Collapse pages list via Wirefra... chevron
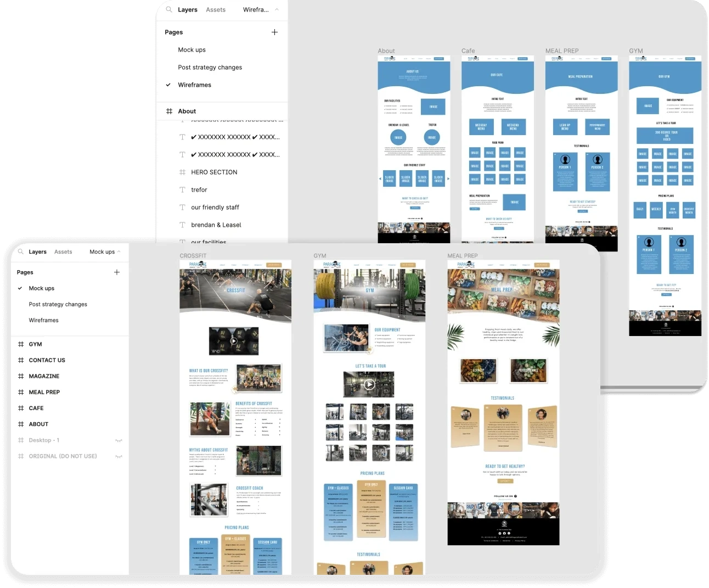The image size is (709, 588). (277, 9)
